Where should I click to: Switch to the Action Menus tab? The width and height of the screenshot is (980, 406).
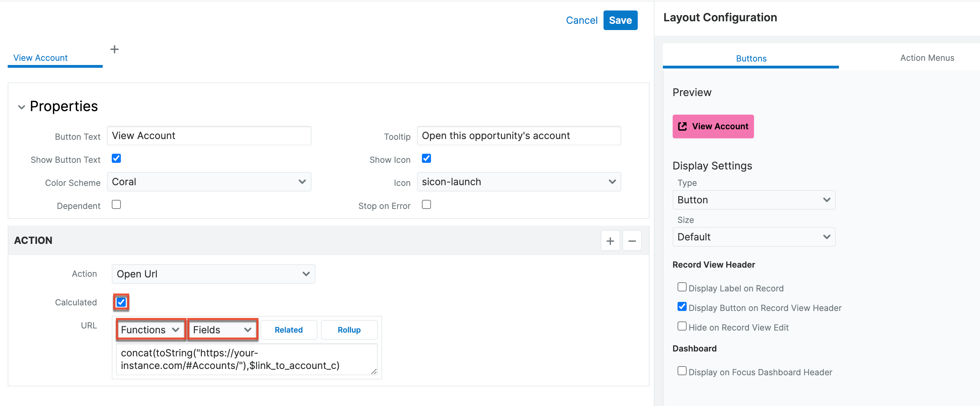point(927,58)
